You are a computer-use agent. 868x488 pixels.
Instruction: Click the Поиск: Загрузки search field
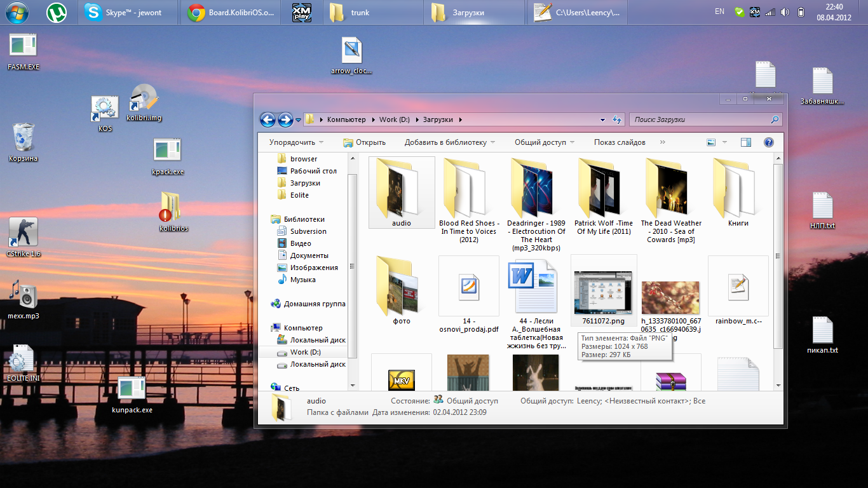click(699, 119)
